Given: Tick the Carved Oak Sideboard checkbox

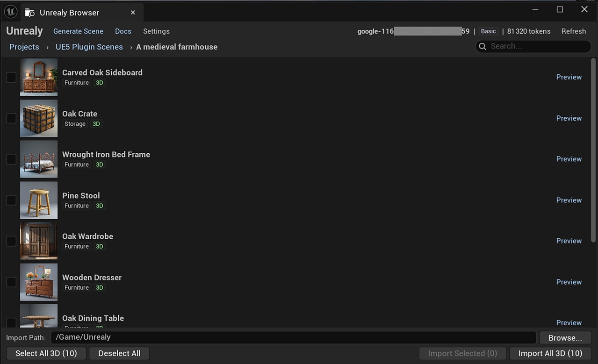Looking at the screenshot, I should [11, 77].
